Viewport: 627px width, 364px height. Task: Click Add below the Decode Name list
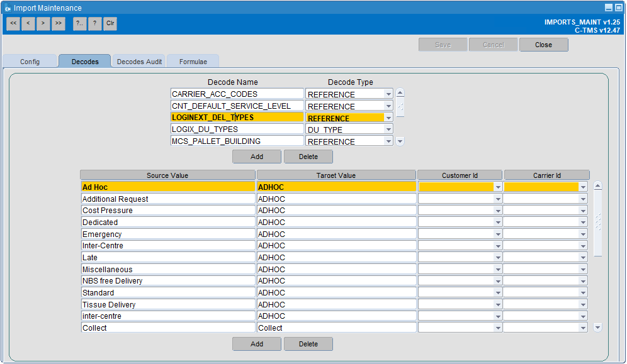click(x=257, y=157)
